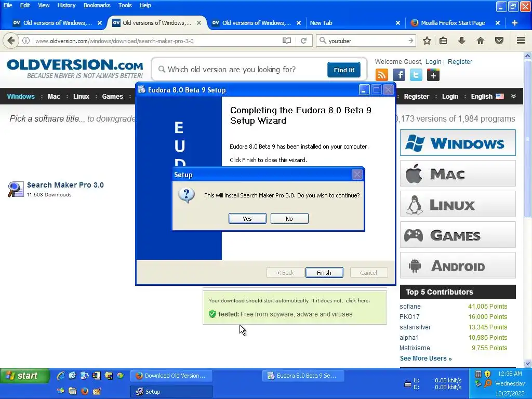
Task: Click 'click here' download link
Action: (x=357, y=301)
